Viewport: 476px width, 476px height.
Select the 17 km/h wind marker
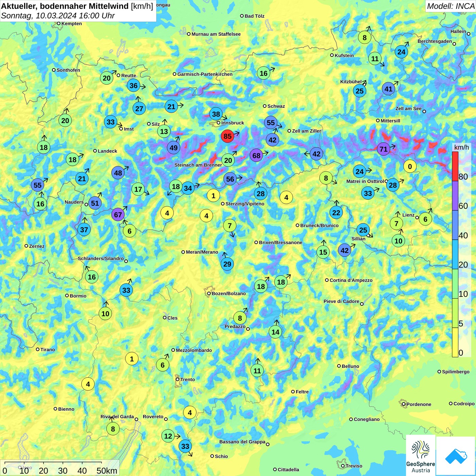click(138, 189)
